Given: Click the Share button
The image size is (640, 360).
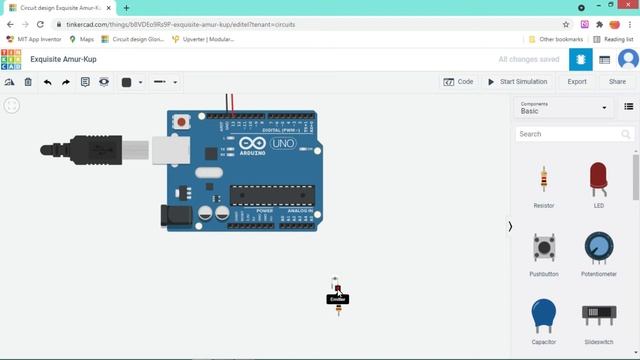Looking at the screenshot, I should (617, 82).
